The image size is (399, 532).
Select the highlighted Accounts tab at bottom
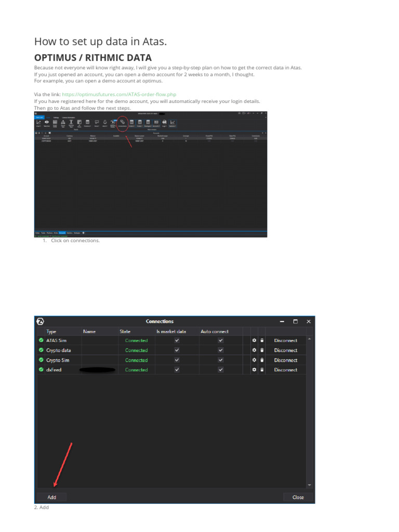click(x=62, y=233)
